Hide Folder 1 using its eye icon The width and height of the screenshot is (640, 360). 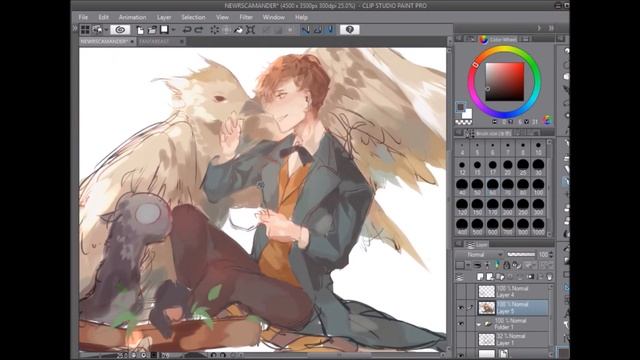pyautogui.click(x=461, y=324)
